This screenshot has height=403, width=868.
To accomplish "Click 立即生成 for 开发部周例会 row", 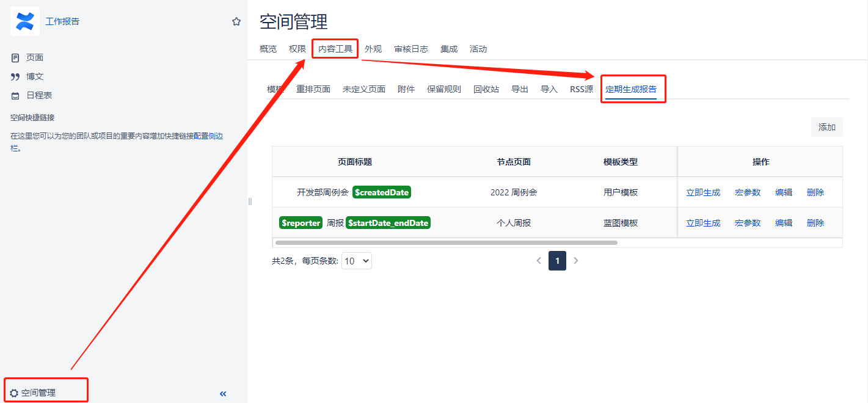I will point(703,192).
